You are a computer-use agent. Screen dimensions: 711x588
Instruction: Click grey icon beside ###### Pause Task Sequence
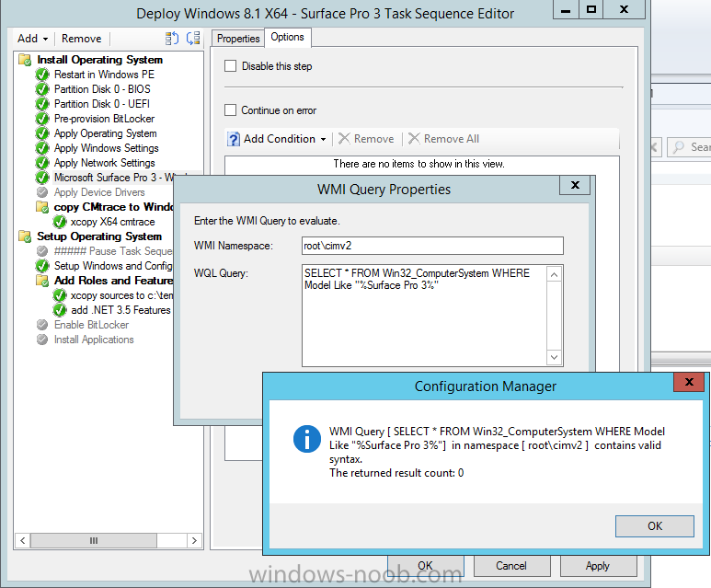click(x=42, y=251)
